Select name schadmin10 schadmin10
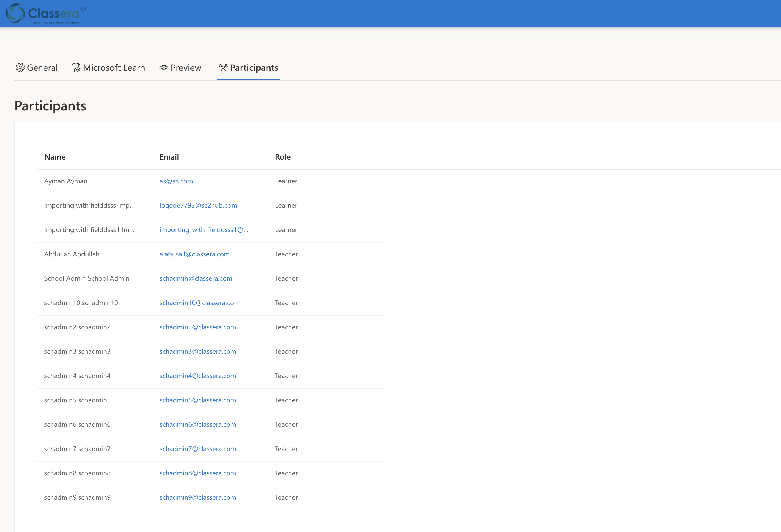781x532 pixels. [x=81, y=303]
